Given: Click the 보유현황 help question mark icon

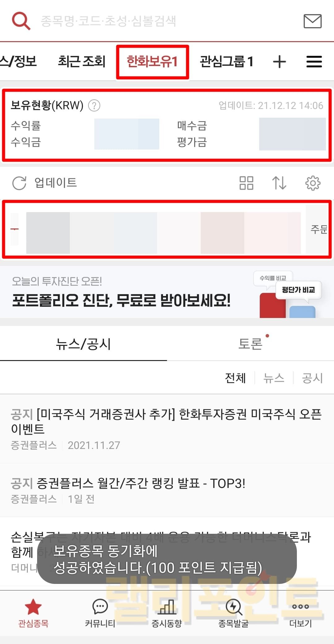Looking at the screenshot, I should [x=94, y=106].
